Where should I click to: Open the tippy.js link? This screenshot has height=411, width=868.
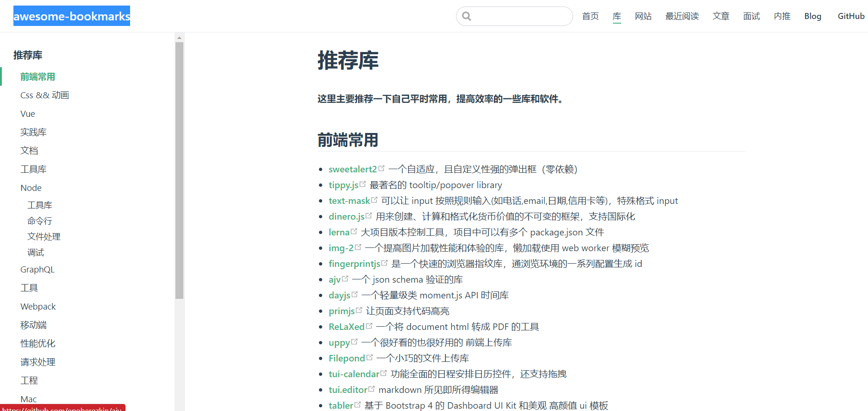[343, 185]
